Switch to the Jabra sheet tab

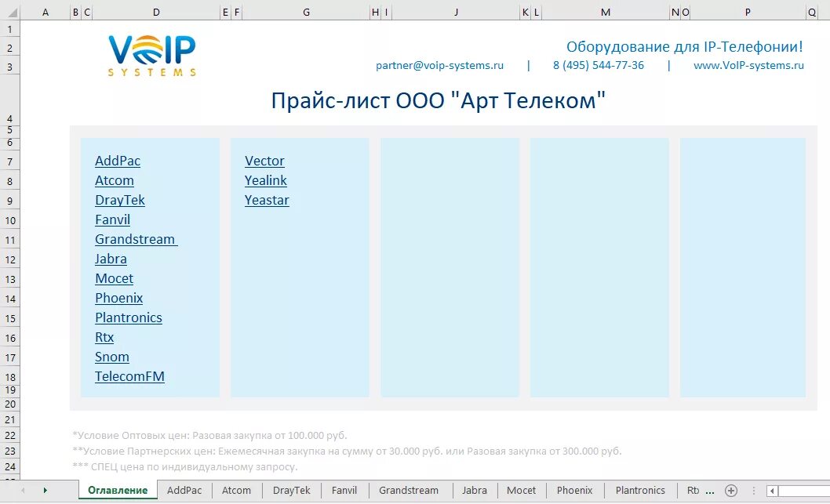(475, 490)
